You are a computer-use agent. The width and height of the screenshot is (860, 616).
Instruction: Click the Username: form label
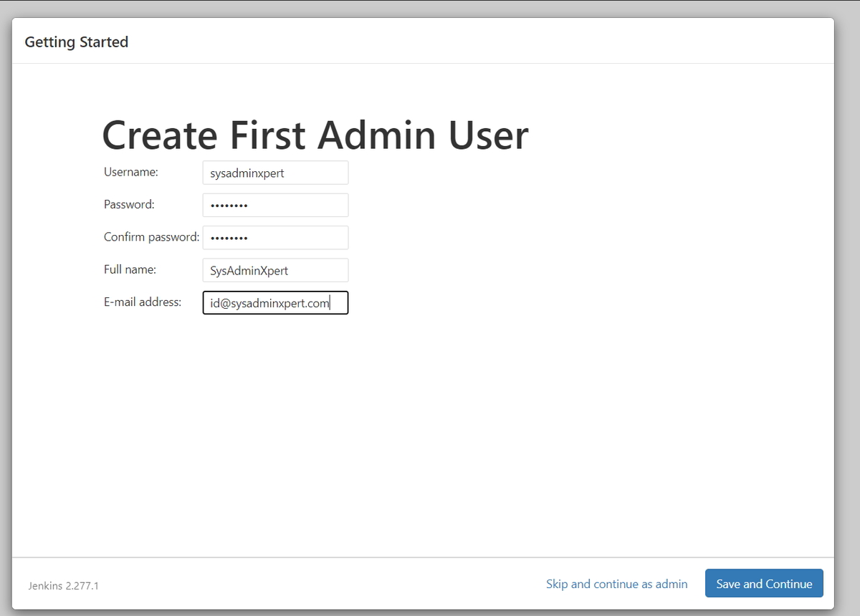click(x=131, y=172)
